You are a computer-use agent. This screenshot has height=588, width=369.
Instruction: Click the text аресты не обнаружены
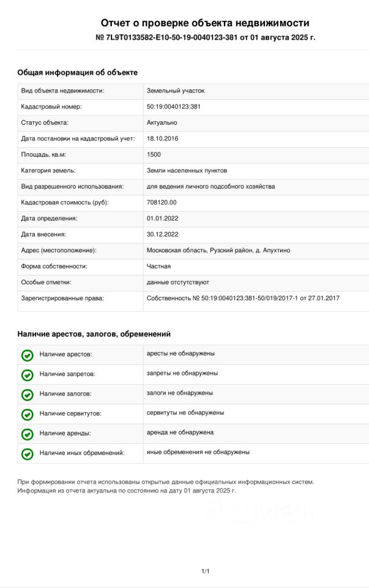[181, 353]
